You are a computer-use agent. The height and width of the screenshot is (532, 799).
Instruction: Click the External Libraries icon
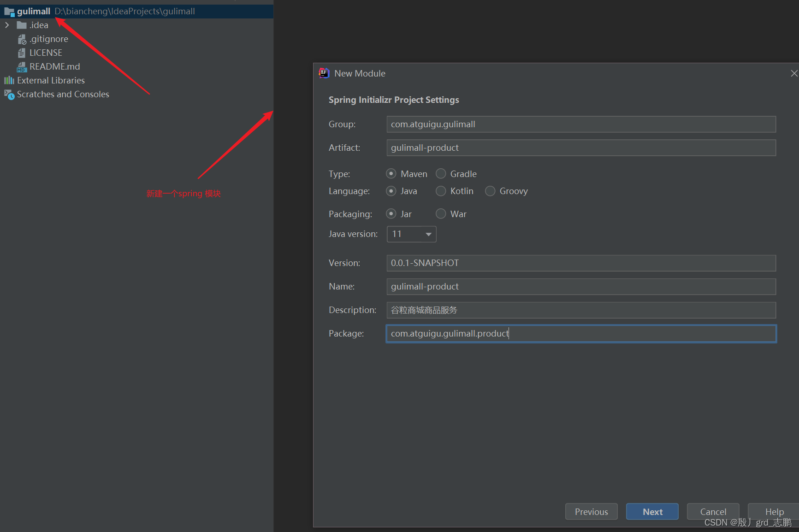tap(9, 81)
